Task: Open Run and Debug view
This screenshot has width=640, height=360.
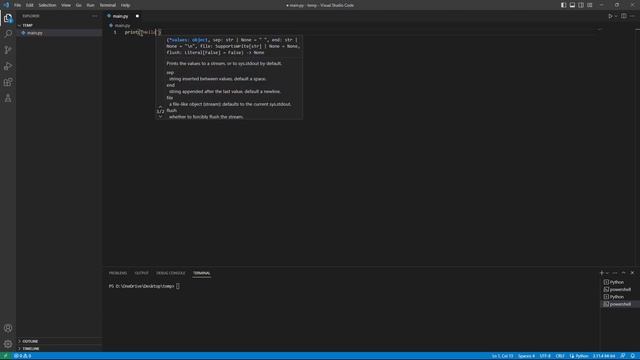Action: coord(8,66)
